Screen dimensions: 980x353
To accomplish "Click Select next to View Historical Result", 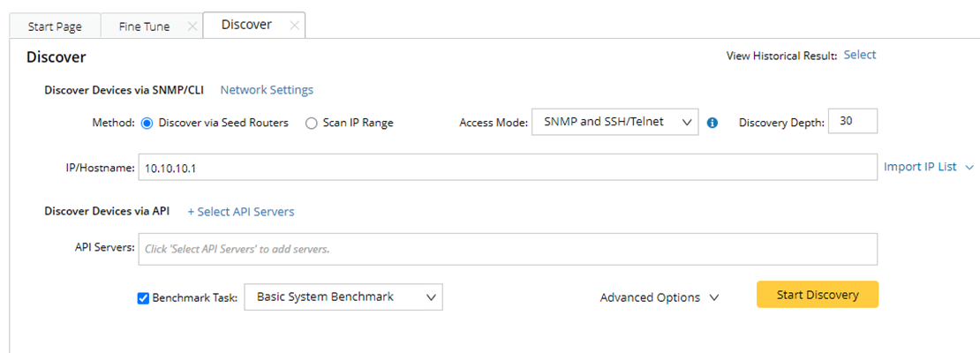I will [860, 55].
